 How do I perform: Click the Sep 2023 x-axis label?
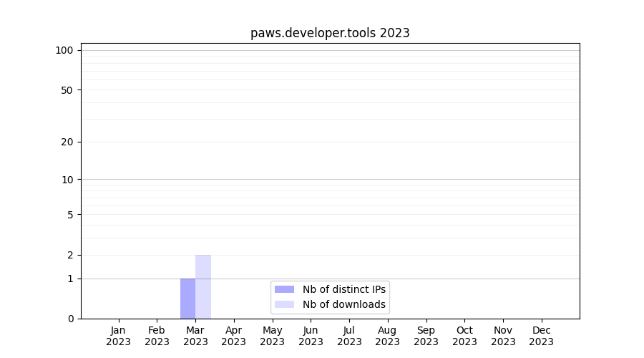[426, 336]
